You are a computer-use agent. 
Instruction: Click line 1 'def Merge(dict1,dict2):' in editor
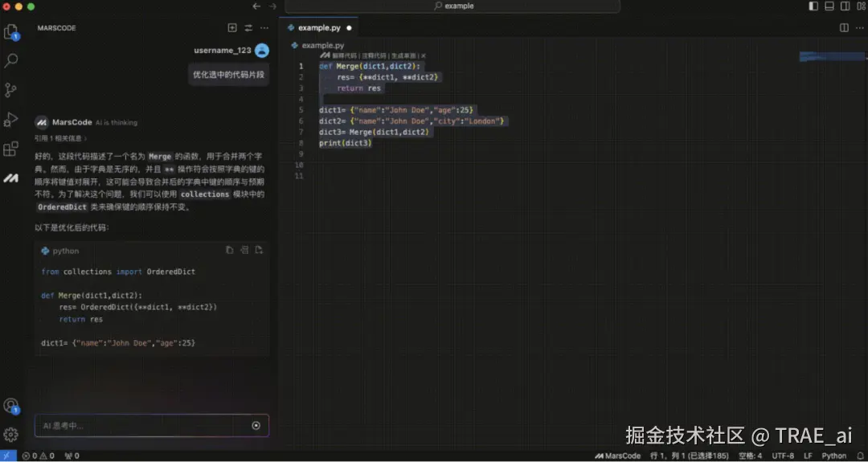click(370, 67)
